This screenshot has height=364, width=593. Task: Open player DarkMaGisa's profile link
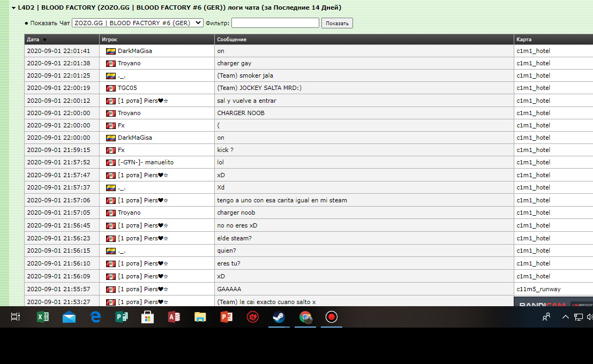pyautogui.click(x=134, y=51)
